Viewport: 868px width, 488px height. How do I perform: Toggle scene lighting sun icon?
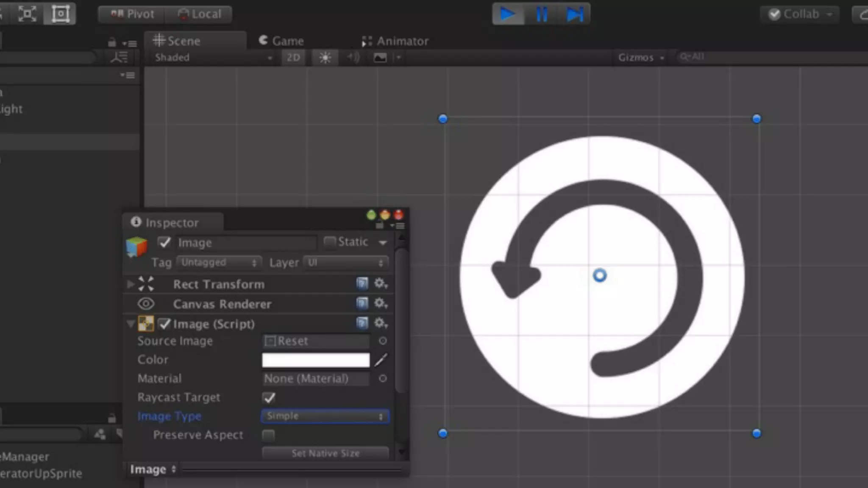[325, 58]
